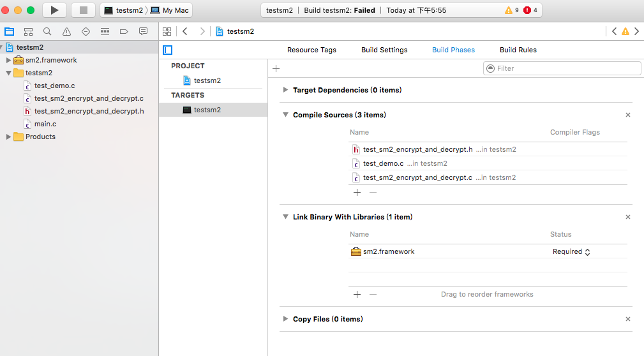Select test_demo.c in Compile Sources
The width and height of the screenshot is (644, 356).
click(488, 163)
